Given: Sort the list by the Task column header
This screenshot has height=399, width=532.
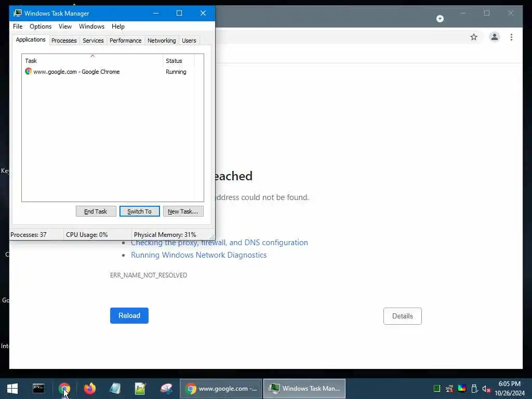Looking at the screenshot, I should (x=92, y=60).
